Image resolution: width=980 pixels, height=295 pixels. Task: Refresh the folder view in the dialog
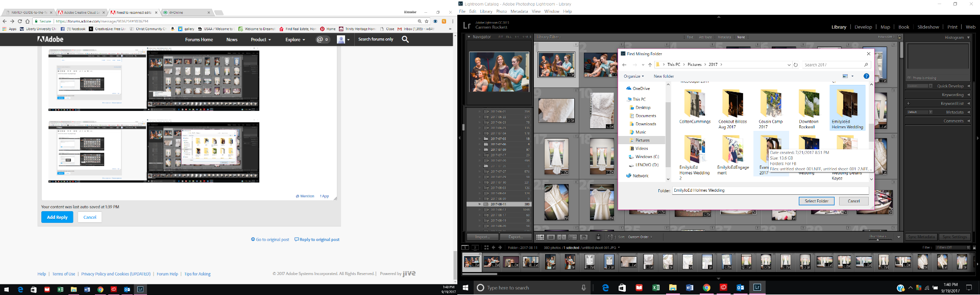796,65
